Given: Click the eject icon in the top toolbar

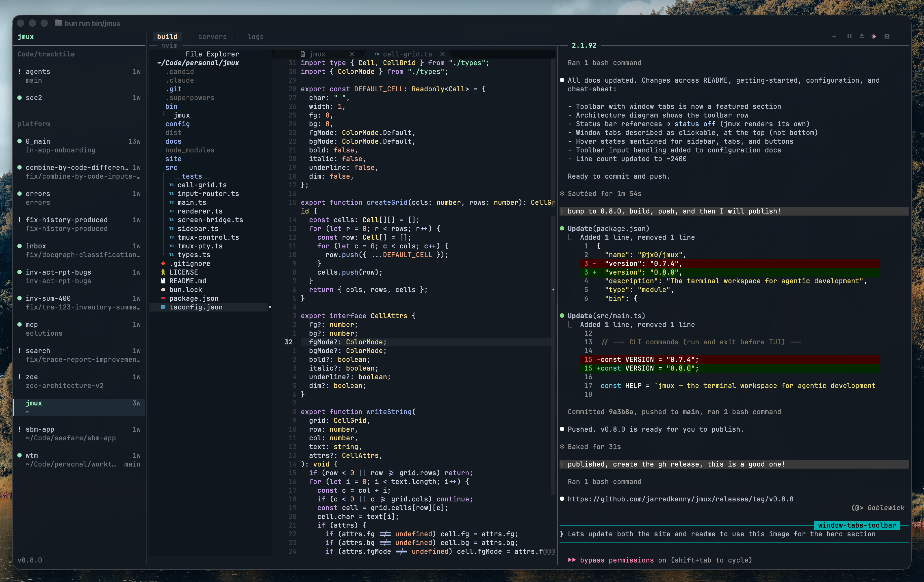Looking at the screenshot, I should coord(862,36).
